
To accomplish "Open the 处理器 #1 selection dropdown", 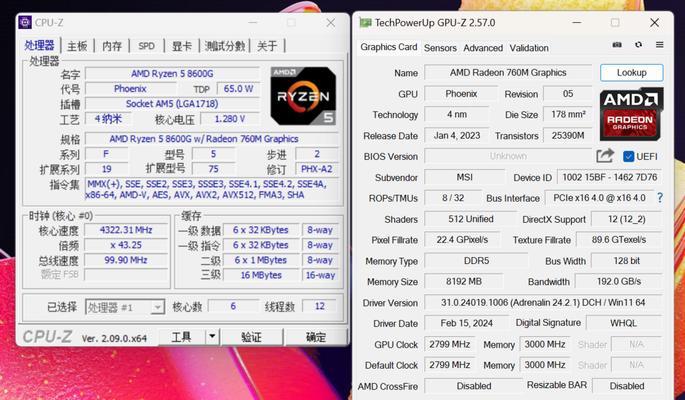I will [125, 307].
